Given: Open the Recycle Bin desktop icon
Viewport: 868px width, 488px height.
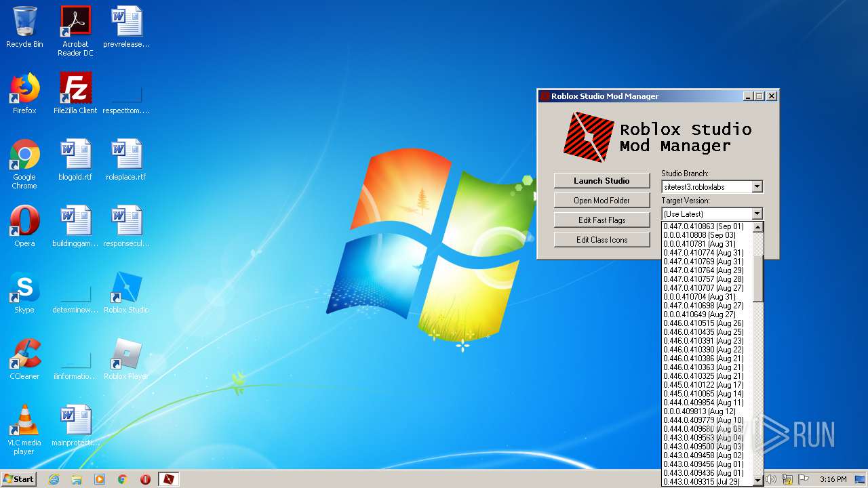Looking at the screenshot, I should 24,28.
